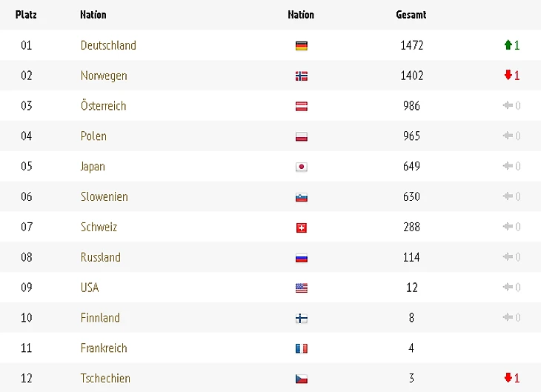The image size is (541, 392).
Task: Click the French flag icon
Action: [x=302, y=348]
